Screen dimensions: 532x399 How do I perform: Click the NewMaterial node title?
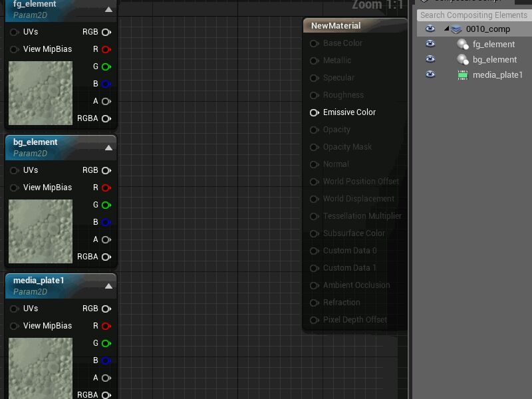[336, 26]
